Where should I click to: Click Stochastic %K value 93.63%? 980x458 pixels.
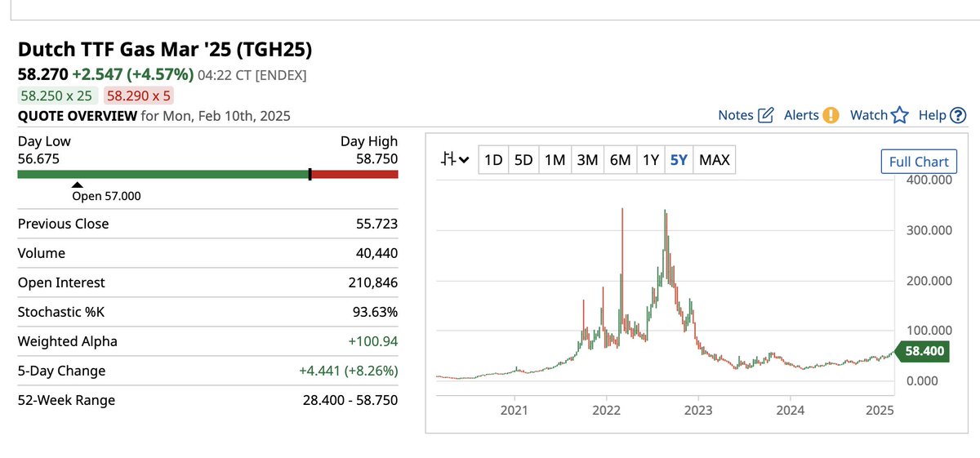[x=376, y=312]
